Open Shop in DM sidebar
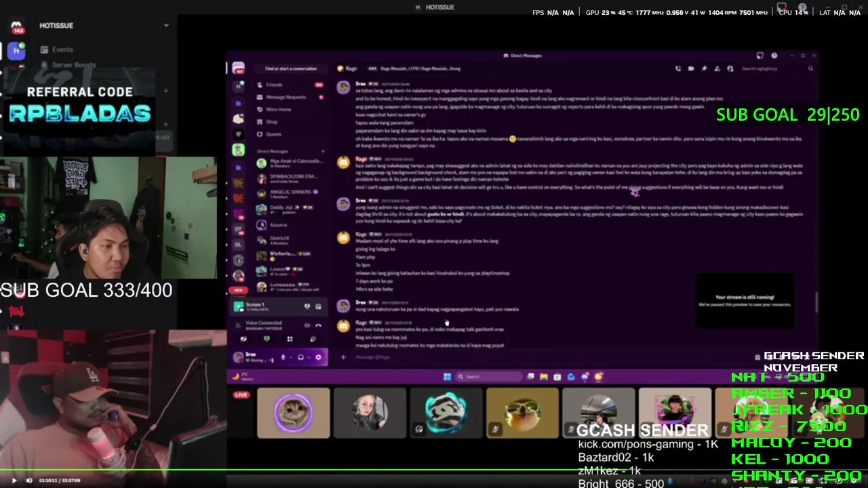 tap(290, 121)
